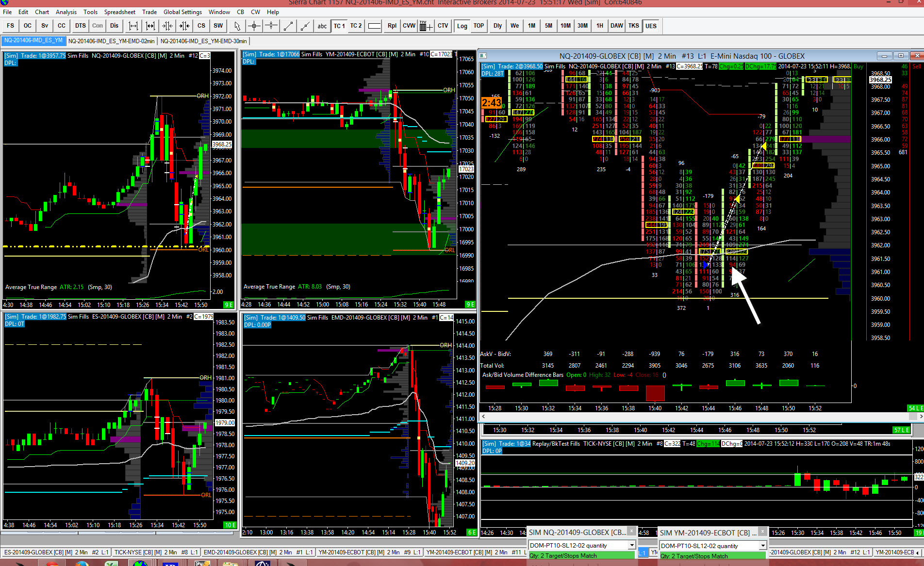Select the EMD-201409-GLOBEX 2 Min #1 window tab

pyautogui.click(x=258, y=552)
